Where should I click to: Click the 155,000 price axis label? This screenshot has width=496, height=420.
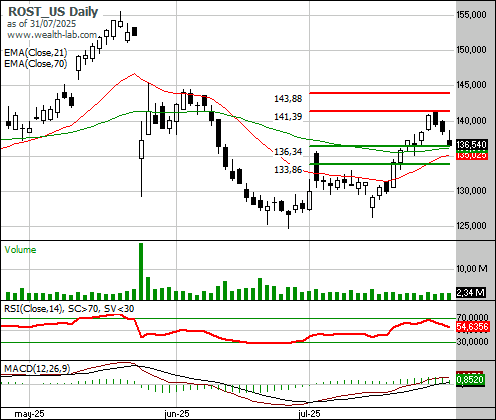(471, 15)
